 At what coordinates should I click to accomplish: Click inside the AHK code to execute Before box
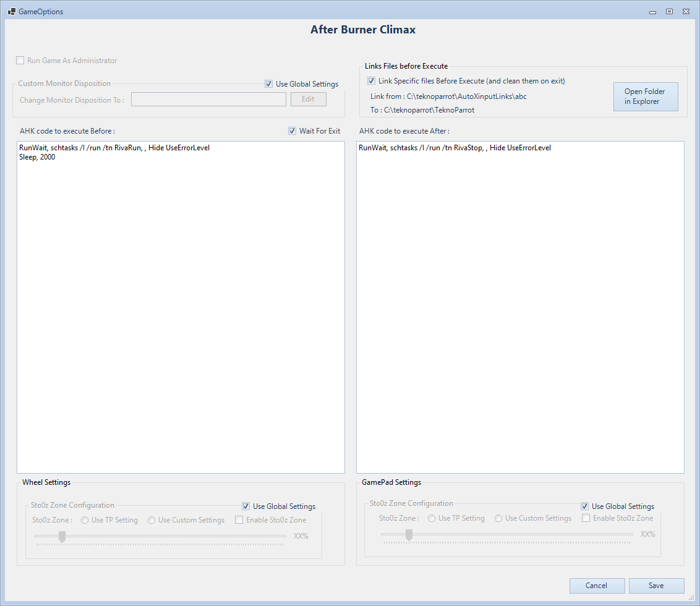[181, 307]
